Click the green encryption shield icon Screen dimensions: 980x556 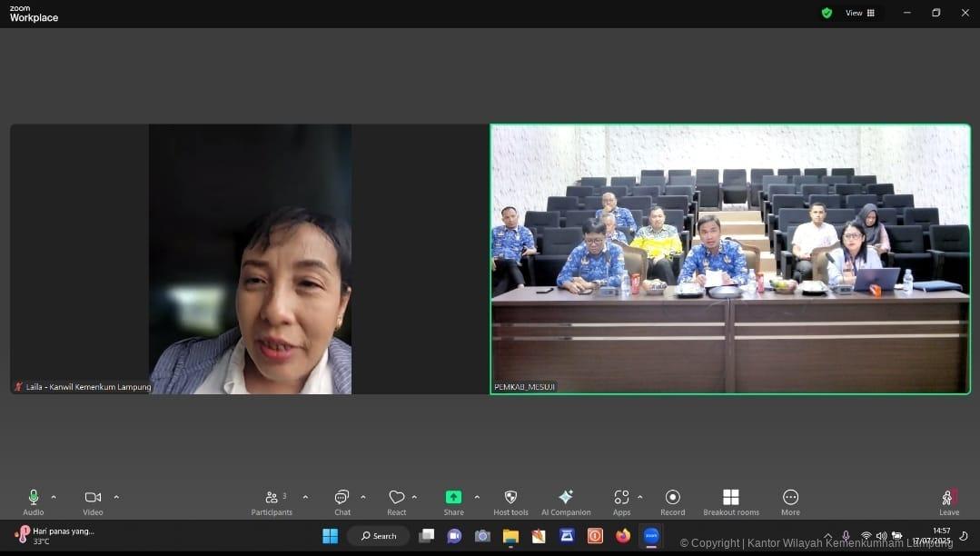827,13
